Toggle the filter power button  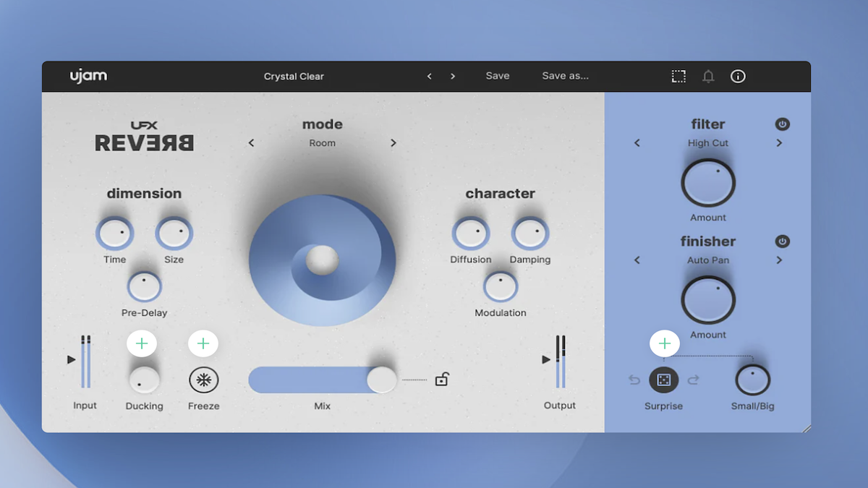coord(783,124)
